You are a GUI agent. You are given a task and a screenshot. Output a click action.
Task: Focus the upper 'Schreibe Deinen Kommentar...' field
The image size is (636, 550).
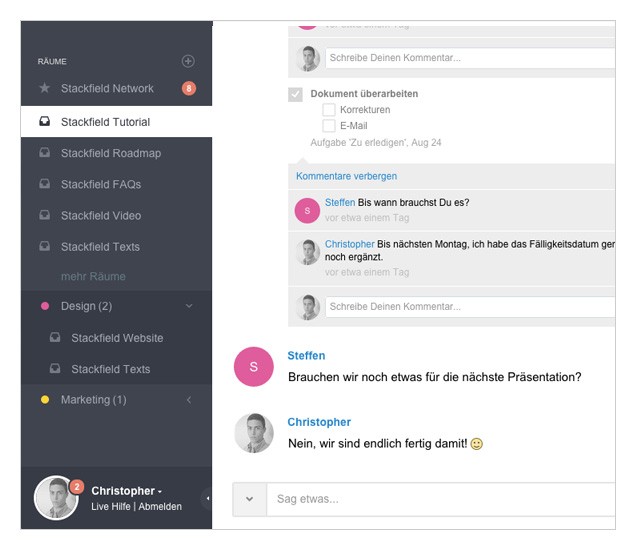tap(470, 58)
